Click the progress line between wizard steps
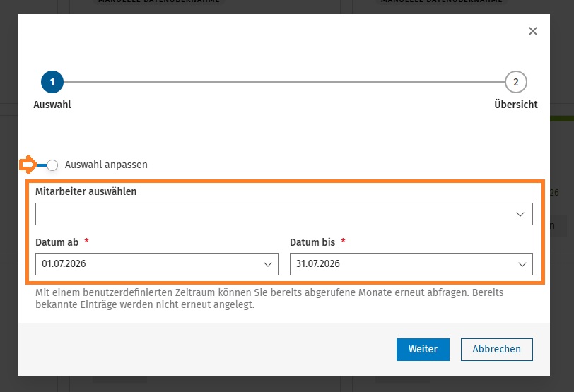 pos(284,82)
